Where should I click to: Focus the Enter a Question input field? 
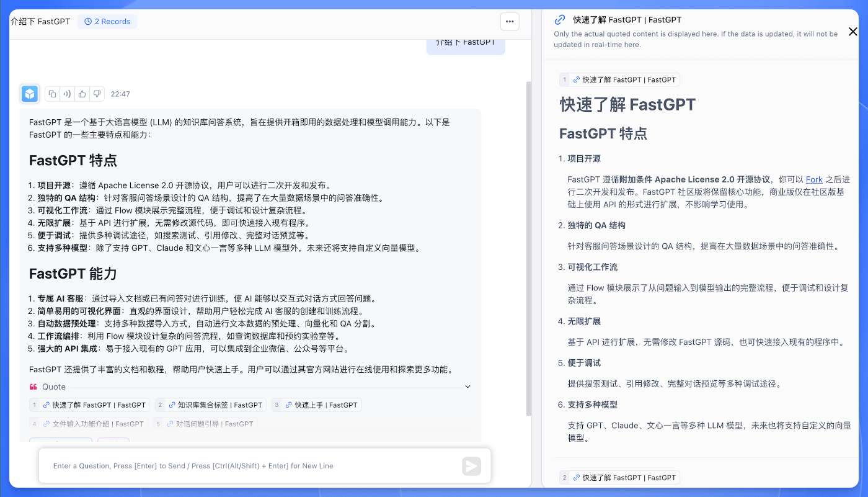tap(248, 466)
